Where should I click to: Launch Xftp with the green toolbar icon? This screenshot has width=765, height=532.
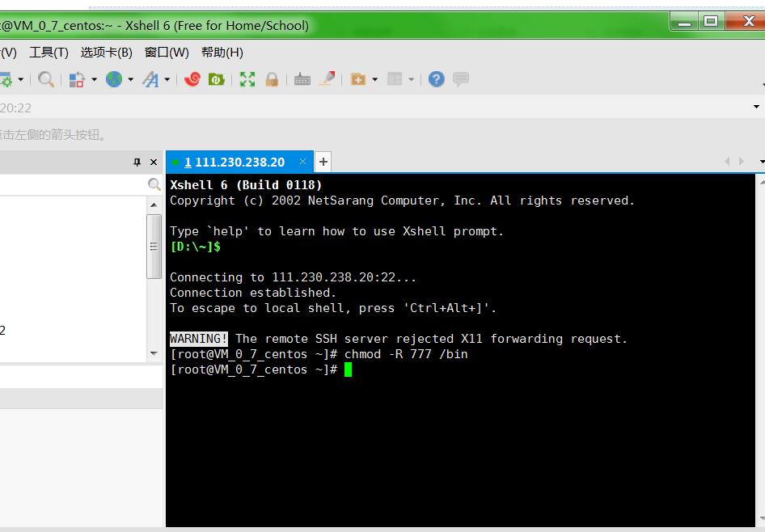216,79
